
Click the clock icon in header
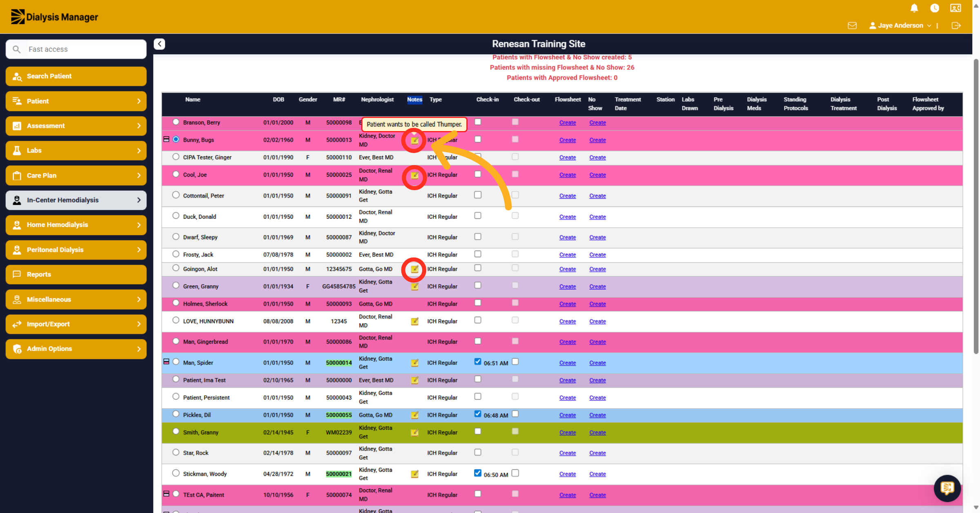[x=935, y=8]
